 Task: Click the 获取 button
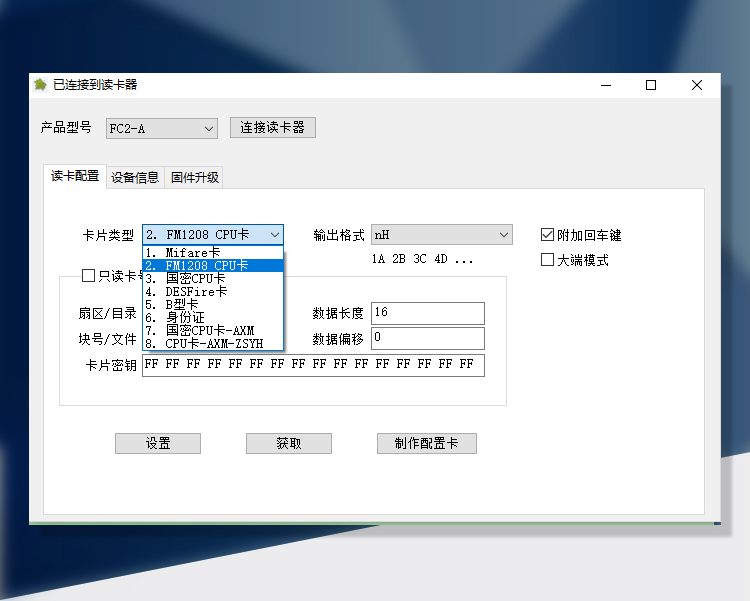289,443
